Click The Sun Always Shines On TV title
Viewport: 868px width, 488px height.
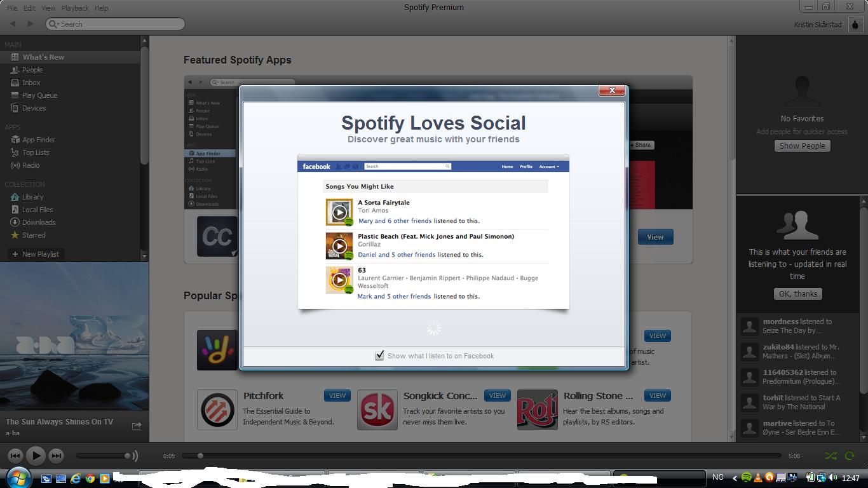point(59,422)
